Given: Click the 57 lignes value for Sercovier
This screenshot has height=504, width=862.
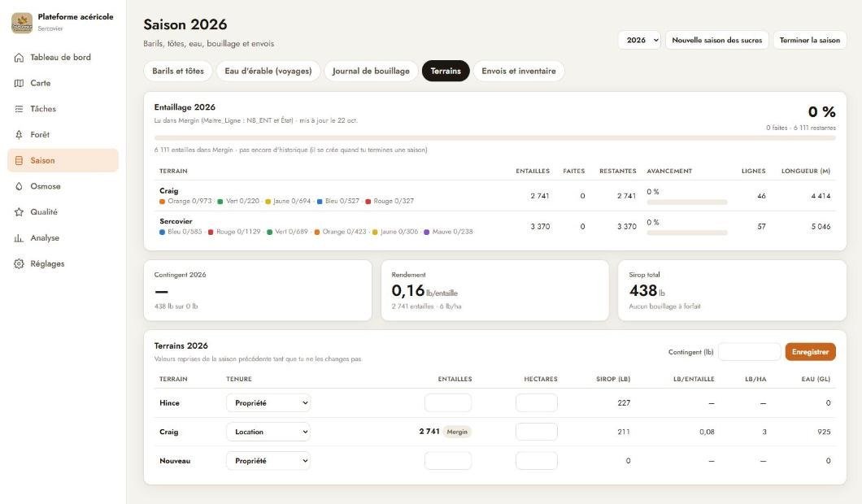Looking at the screenshot, I should point(761,227).
